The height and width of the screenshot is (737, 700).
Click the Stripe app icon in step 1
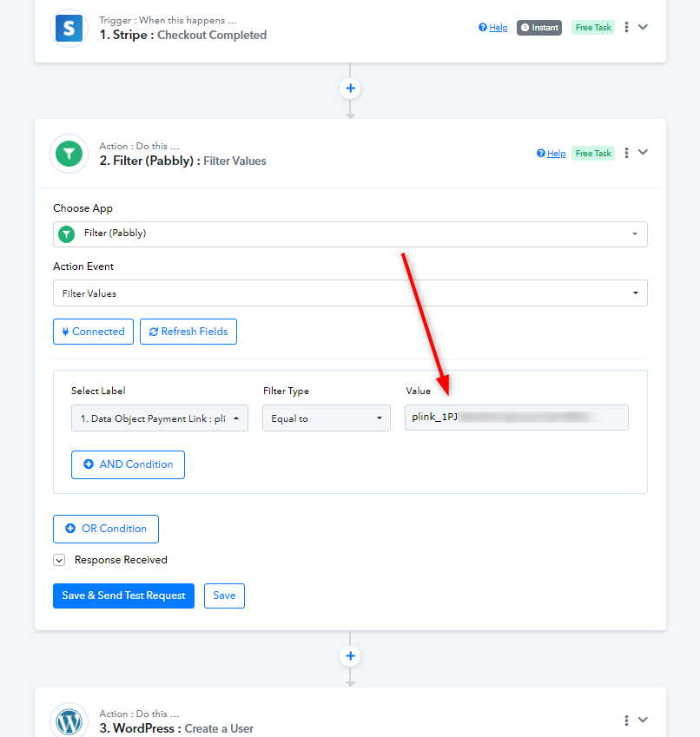pos(69,28)
